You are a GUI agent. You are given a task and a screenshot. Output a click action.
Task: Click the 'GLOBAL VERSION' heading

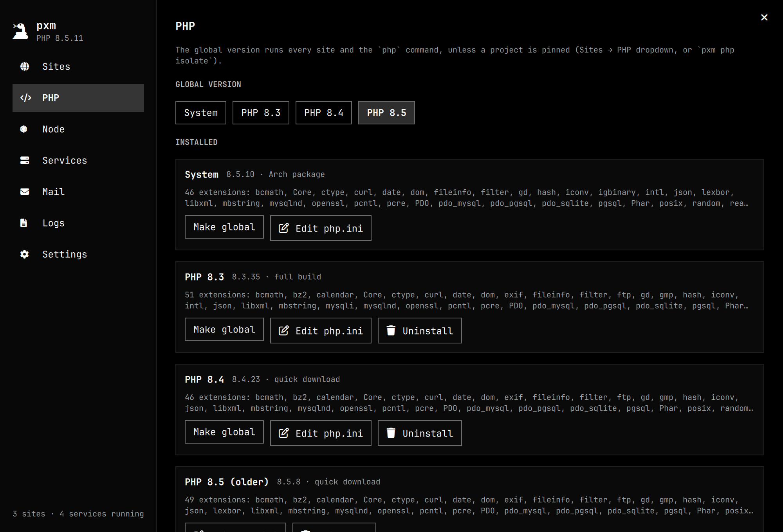208,84
